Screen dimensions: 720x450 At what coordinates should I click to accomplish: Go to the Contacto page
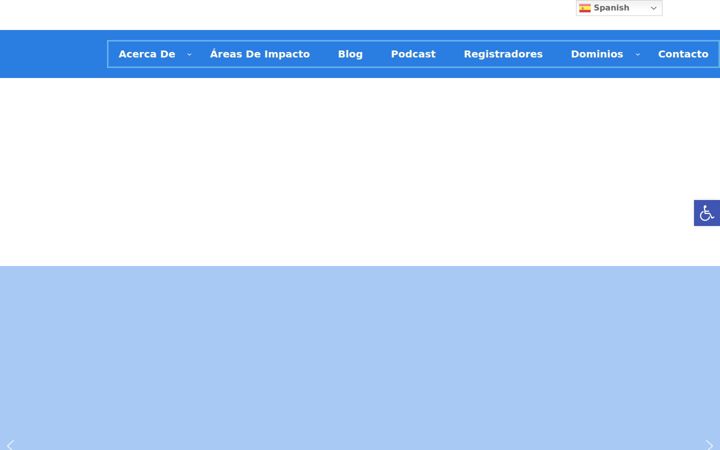click(x=683, y=54)
